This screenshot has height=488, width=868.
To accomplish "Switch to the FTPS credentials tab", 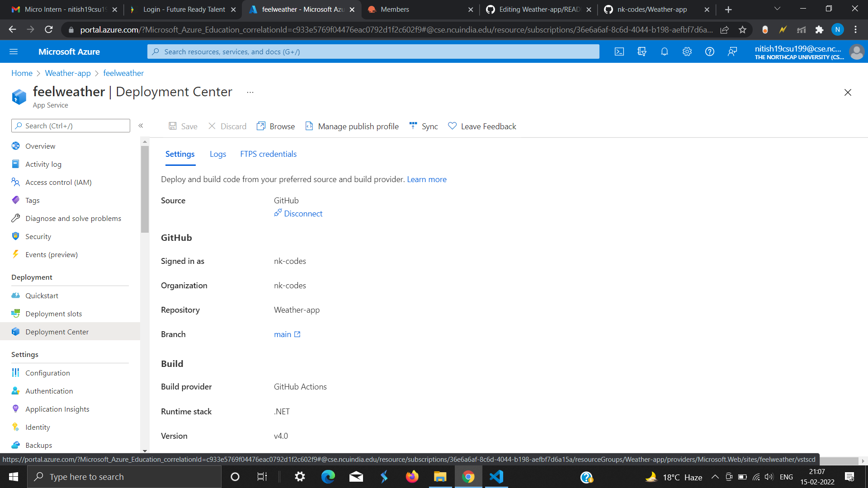I will (x=268, y=154).
